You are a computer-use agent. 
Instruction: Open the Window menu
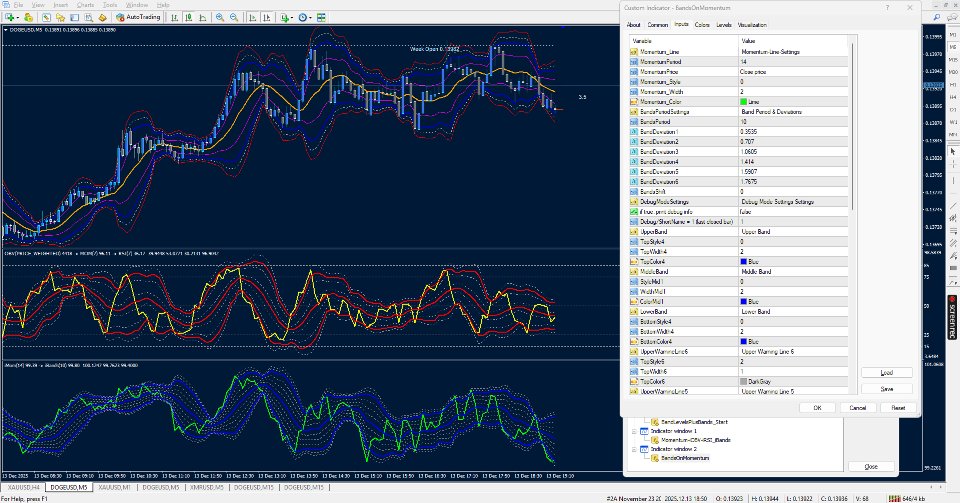pyautogui.click(x=137, y=5)
